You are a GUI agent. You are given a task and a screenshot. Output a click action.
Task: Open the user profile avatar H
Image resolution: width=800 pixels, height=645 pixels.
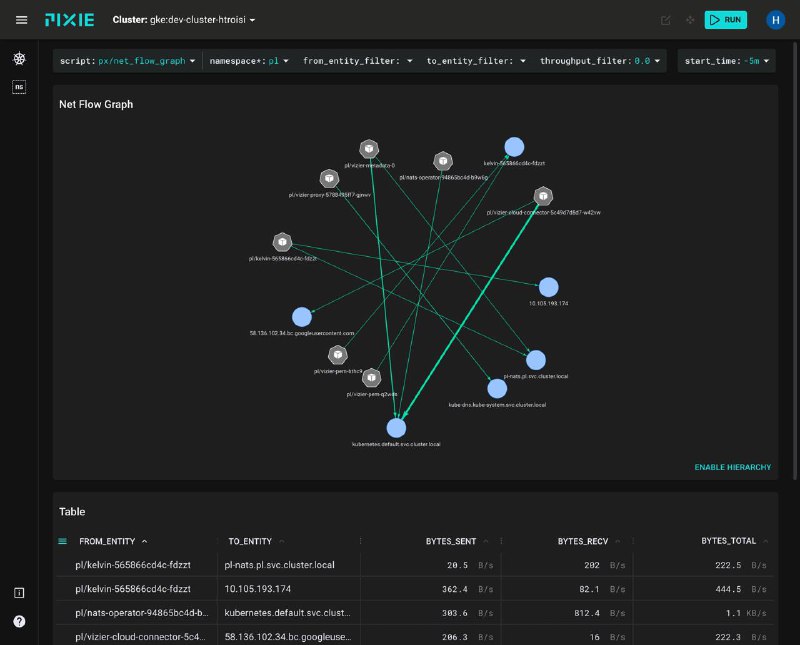pyautogui.click(x=775, y=20)
